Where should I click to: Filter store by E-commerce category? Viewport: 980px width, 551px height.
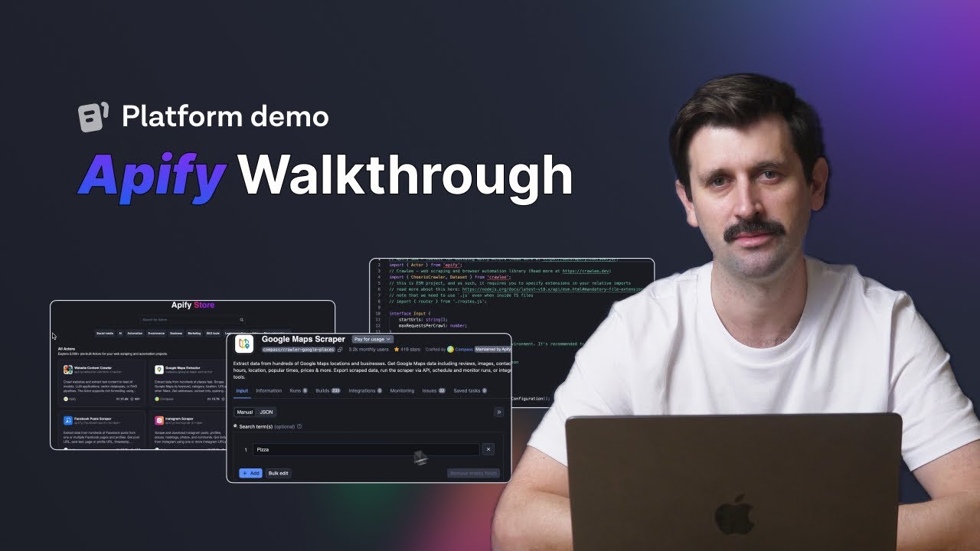(x=156, y=334)
